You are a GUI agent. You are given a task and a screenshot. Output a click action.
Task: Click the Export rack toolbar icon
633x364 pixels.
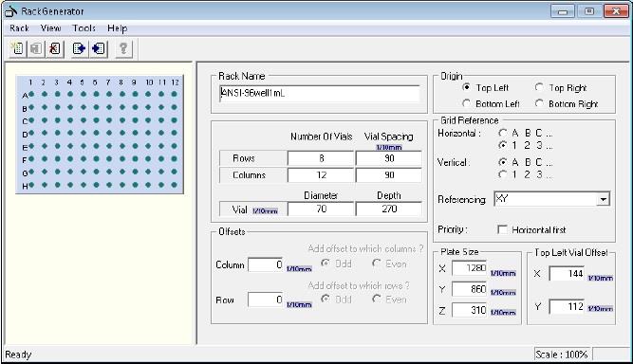click(x=80, y=48)
